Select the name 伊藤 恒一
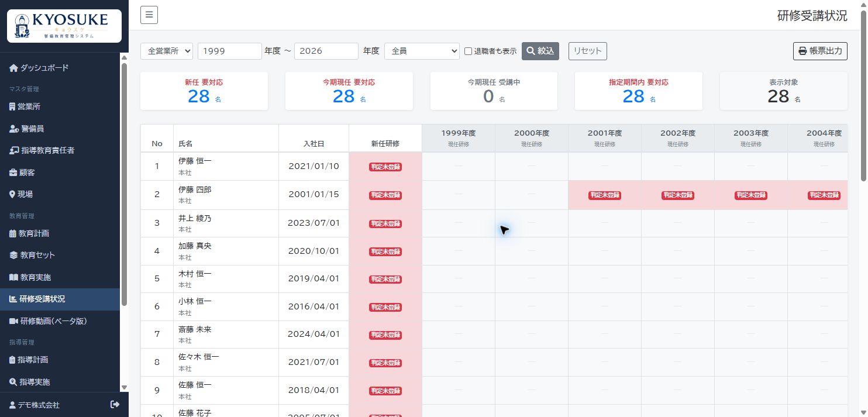868x417 pixels. click(195, 161)
